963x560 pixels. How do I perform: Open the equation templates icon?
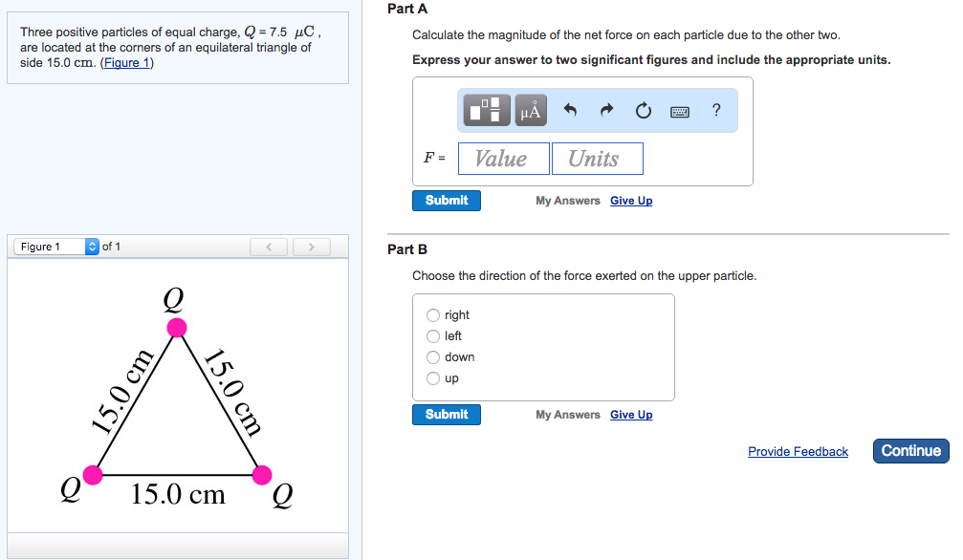click(486, 110)
